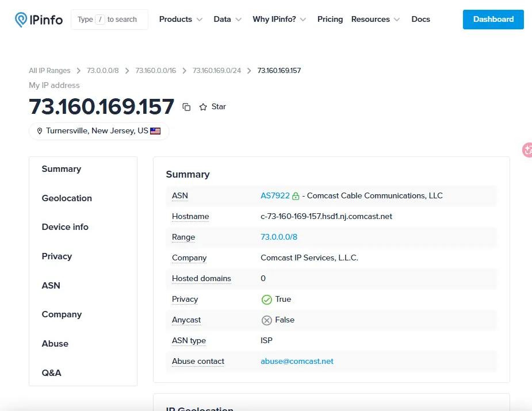Email abuse@comcast.net via the abuse contact link
Image resolution: width=532 pixels, height=411 pixels.
click(297, 361)
